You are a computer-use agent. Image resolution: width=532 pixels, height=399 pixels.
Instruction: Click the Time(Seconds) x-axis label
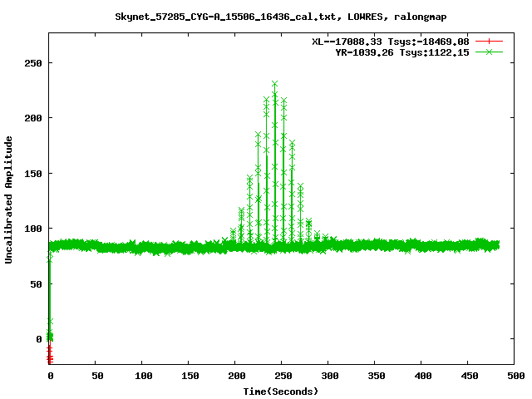[281, 392]
